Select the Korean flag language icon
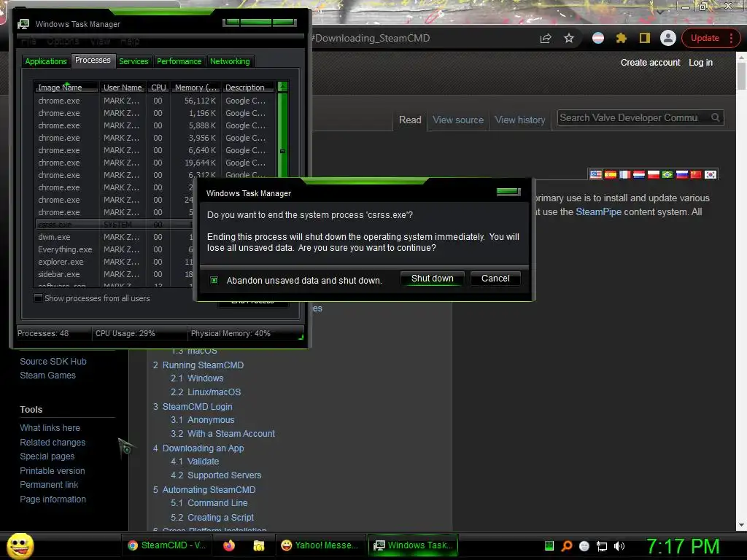This screenshot has width=747, height=560. coord(711,174)
